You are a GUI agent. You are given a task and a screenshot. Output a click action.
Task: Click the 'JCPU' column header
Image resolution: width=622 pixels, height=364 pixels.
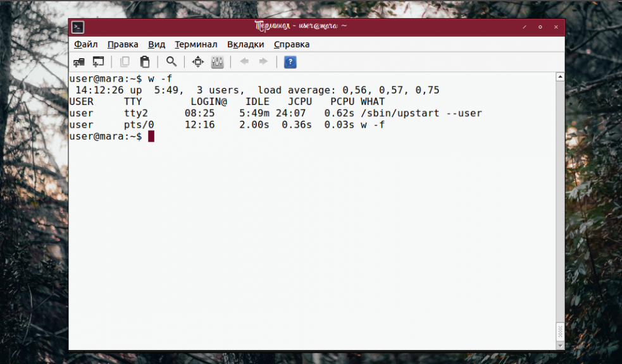(x=300, y=102)
